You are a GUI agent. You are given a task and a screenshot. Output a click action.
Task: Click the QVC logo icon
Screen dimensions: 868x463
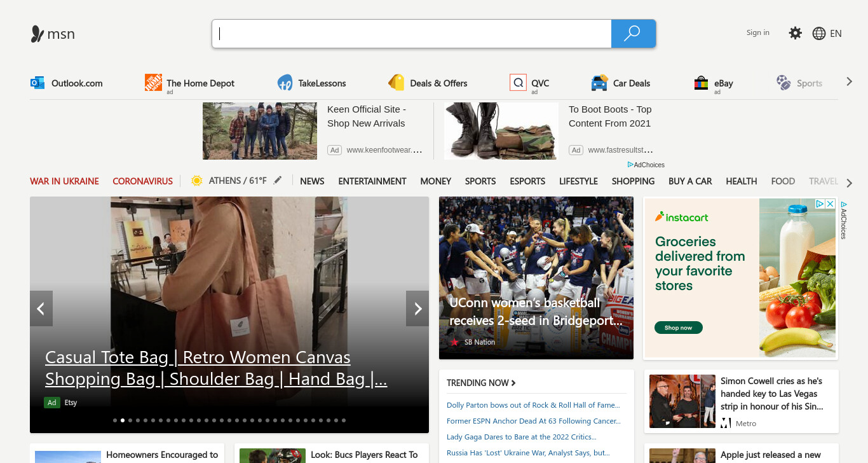pyautogui.click(x=518, y=83)
